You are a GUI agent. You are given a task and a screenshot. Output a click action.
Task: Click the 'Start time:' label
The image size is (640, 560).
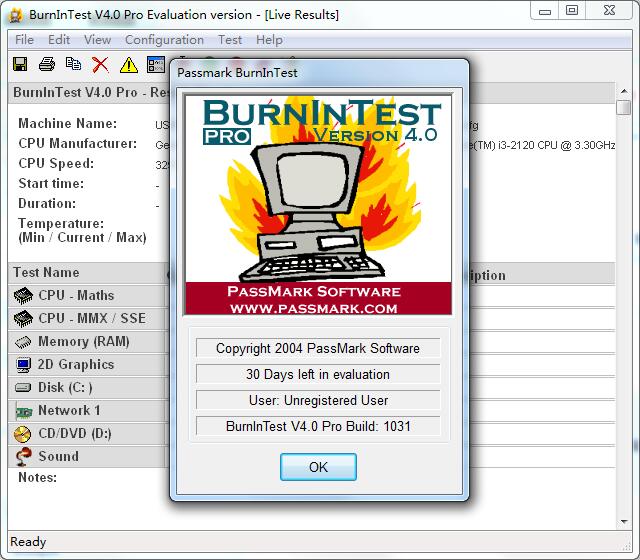[51, 184]
